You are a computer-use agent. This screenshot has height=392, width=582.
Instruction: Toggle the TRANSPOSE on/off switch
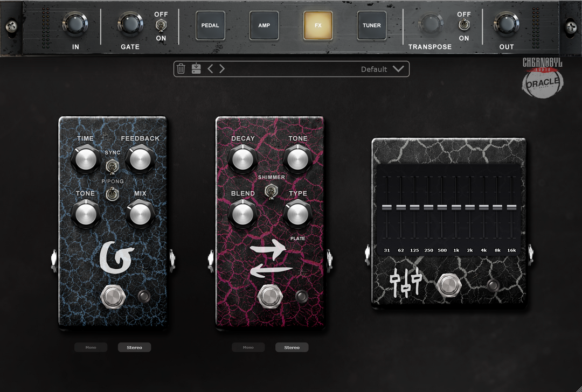(464, 25)
